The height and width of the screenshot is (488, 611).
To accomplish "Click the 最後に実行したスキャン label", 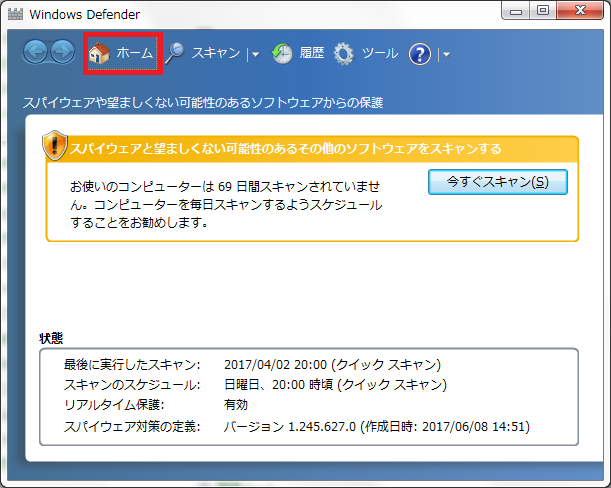I will point(132,365).
